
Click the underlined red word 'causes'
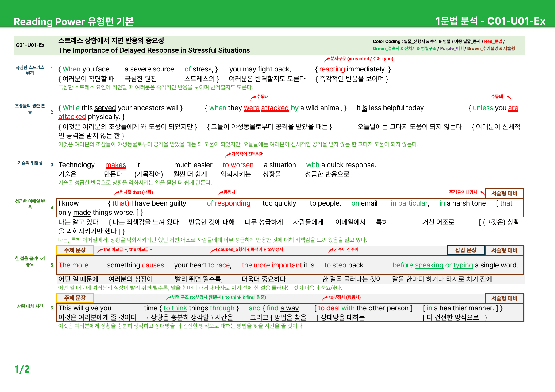pos(153,265)
